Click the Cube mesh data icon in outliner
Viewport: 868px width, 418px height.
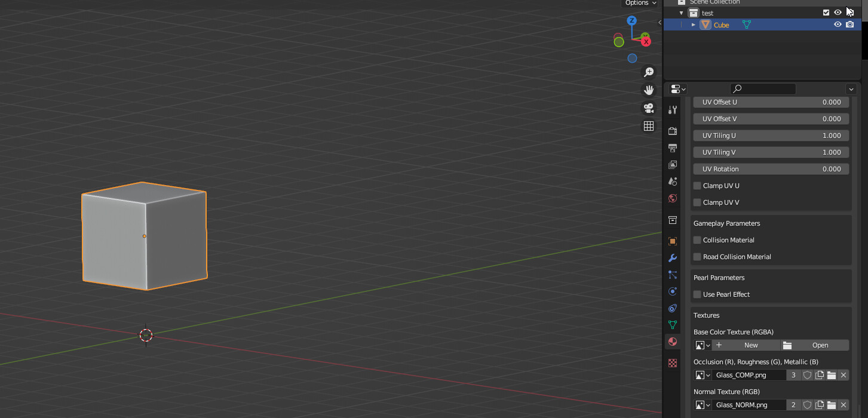pos(746,24)
